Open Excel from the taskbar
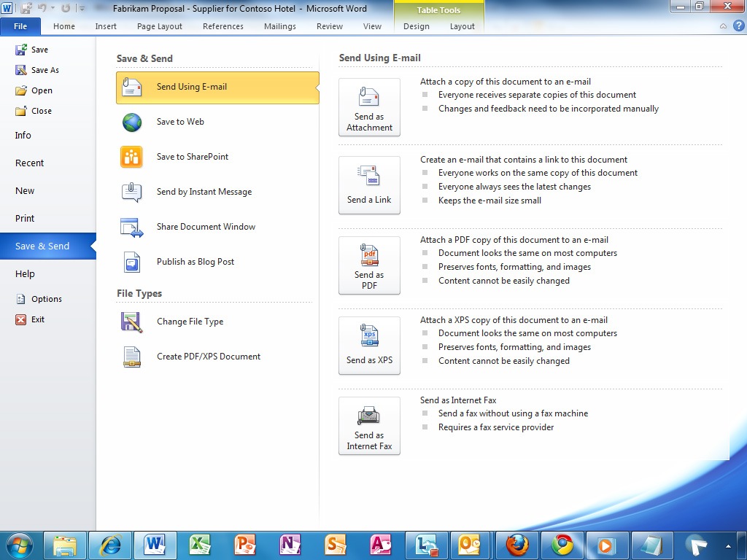 [200, 545]
